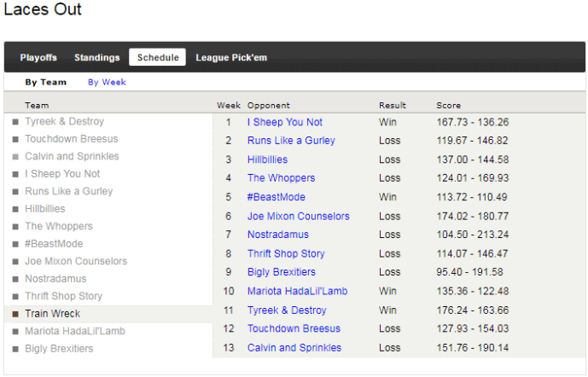Select Tyreek & Destroy in team list
This screenshot has width=588, height=377.
(x=64, y=122)
